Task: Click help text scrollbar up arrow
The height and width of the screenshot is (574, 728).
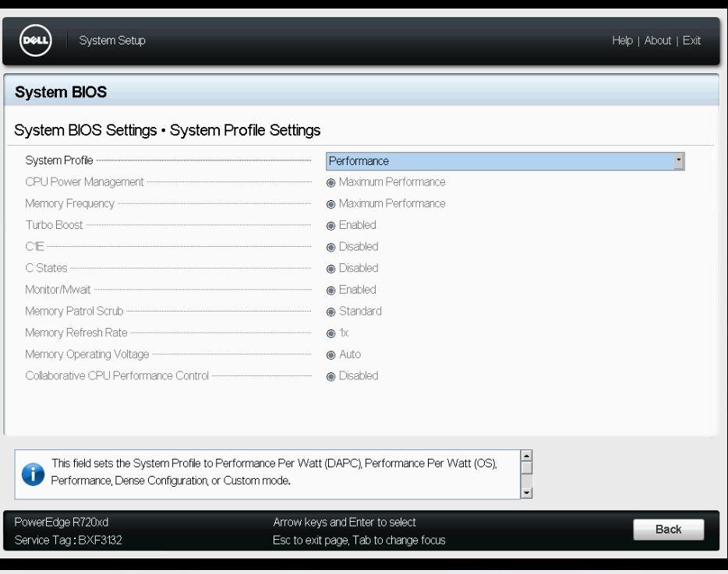Action: tap(526, 456)
